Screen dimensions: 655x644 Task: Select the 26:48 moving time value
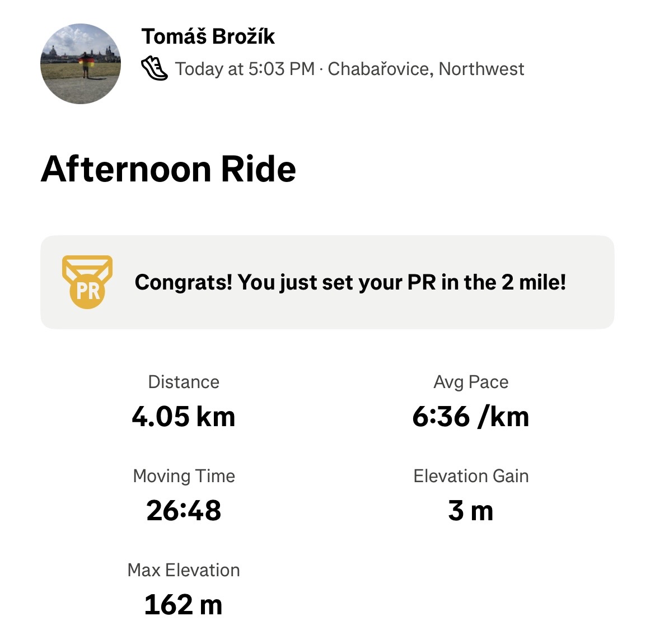pos(184,511)
